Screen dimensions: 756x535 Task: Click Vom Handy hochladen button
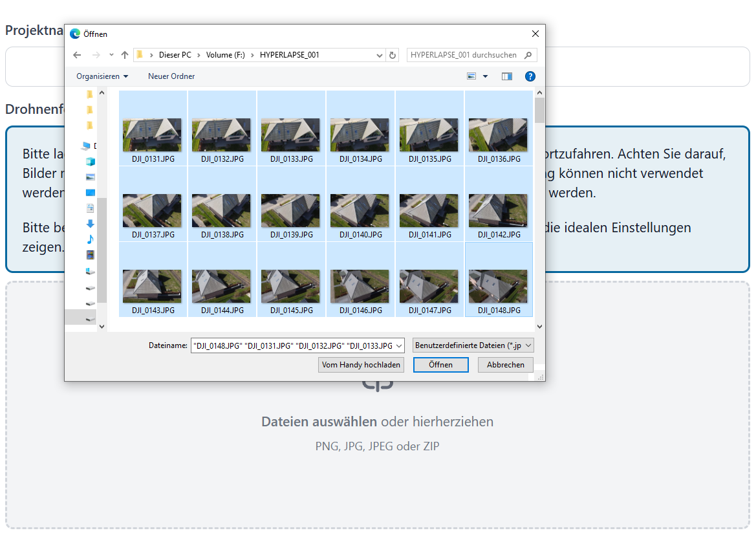[362, 365]
